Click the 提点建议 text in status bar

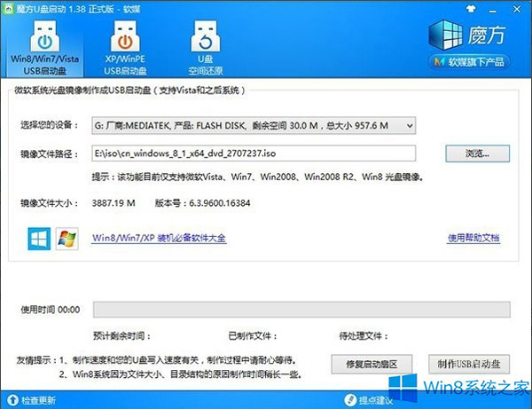[x=376, y=400]
